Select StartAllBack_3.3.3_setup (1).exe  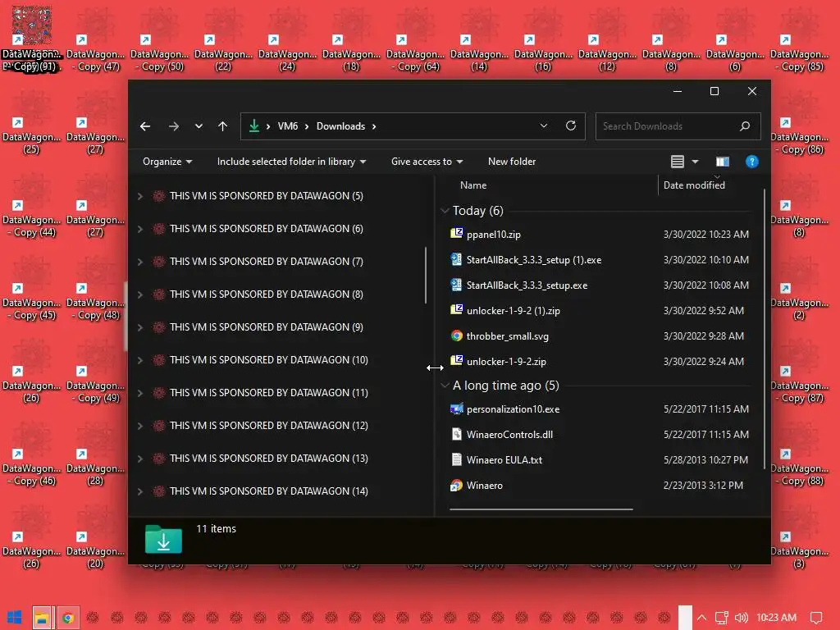(534, 260)
